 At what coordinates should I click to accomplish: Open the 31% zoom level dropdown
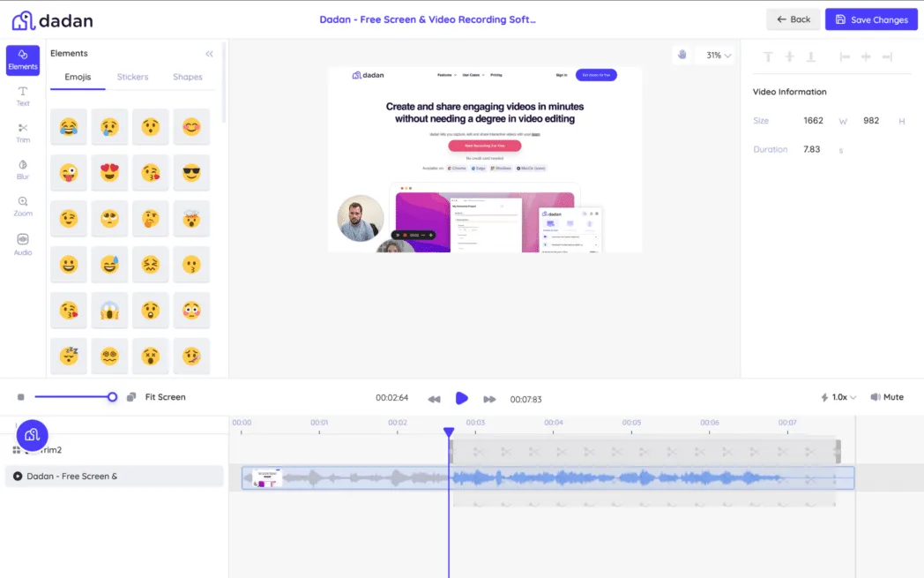(x=716, y=54)
